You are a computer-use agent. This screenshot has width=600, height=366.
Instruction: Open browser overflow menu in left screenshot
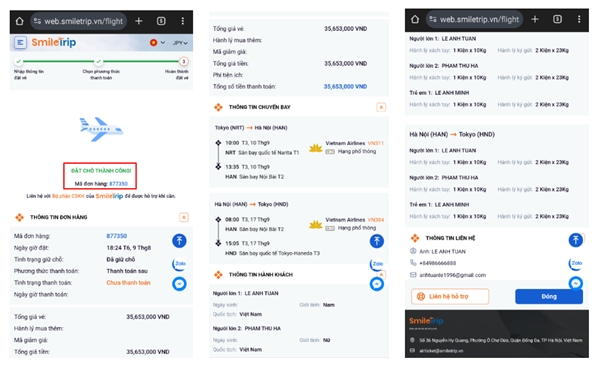point(183,21)
